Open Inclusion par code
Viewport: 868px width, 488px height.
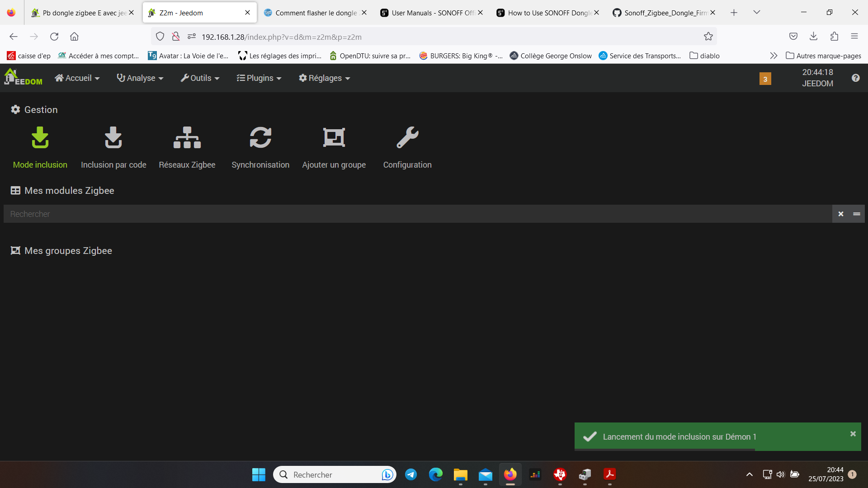(x=113, y=138)
